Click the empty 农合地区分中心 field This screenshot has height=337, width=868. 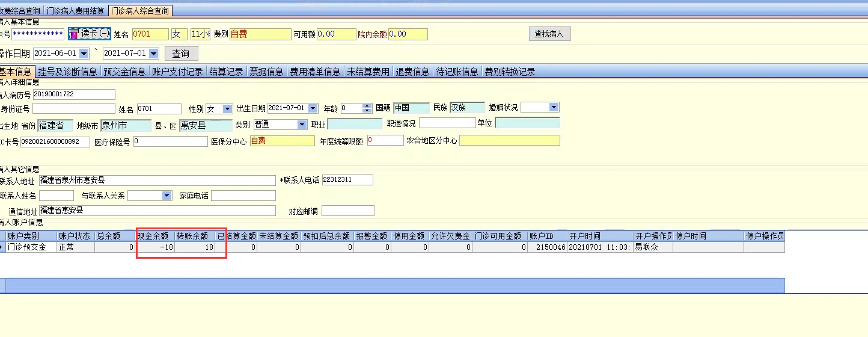510,140
